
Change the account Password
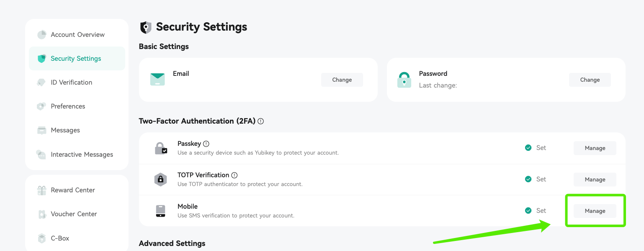tap(590, 80)
